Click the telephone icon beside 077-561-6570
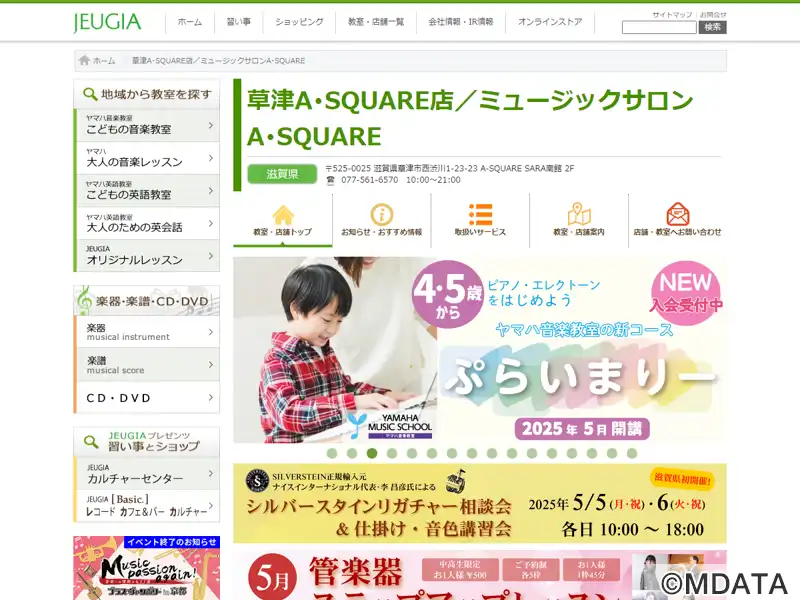The height and width of the screenshot is (600, 800). click(331, 180)
